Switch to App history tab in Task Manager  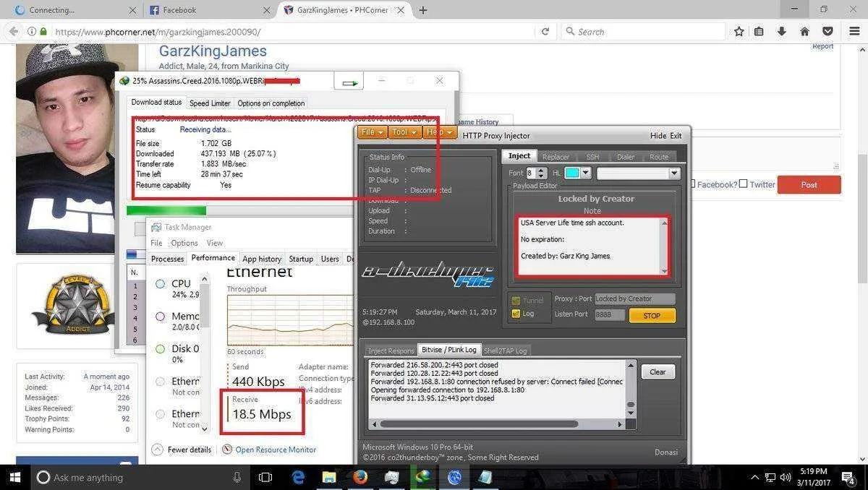point(262,259)
